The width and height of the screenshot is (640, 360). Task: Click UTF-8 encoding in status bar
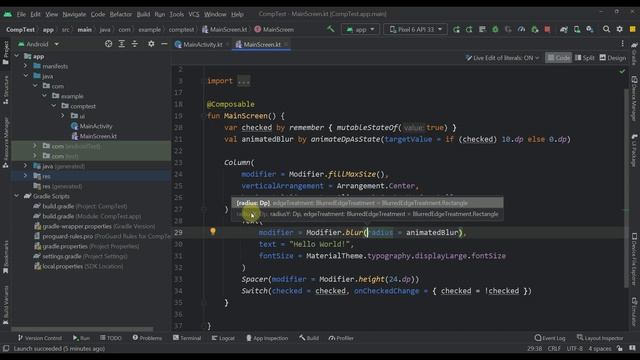pyautogui.click(x=574, y=349)
